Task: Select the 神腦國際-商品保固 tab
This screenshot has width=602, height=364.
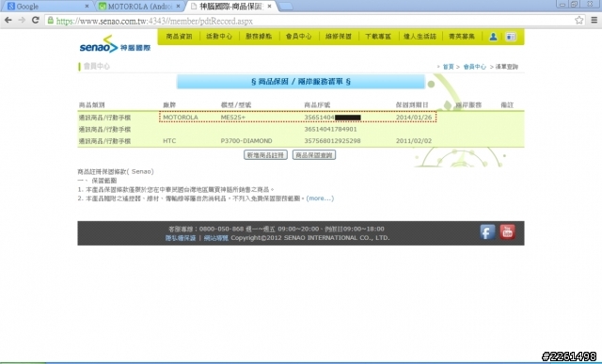Action: click(x=230, y=7)
